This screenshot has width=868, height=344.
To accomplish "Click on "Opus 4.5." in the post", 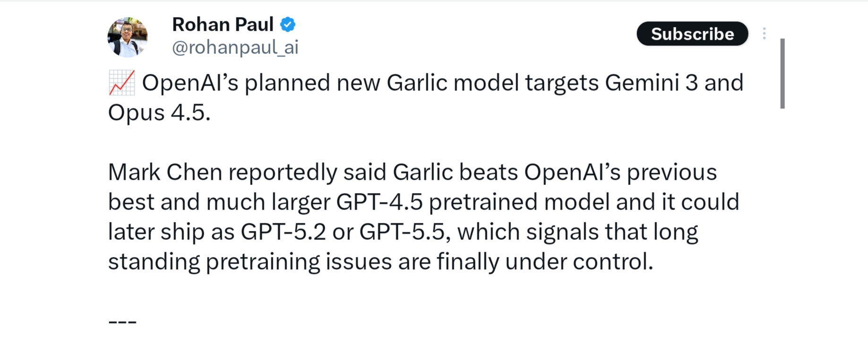I will pos(159,113).
